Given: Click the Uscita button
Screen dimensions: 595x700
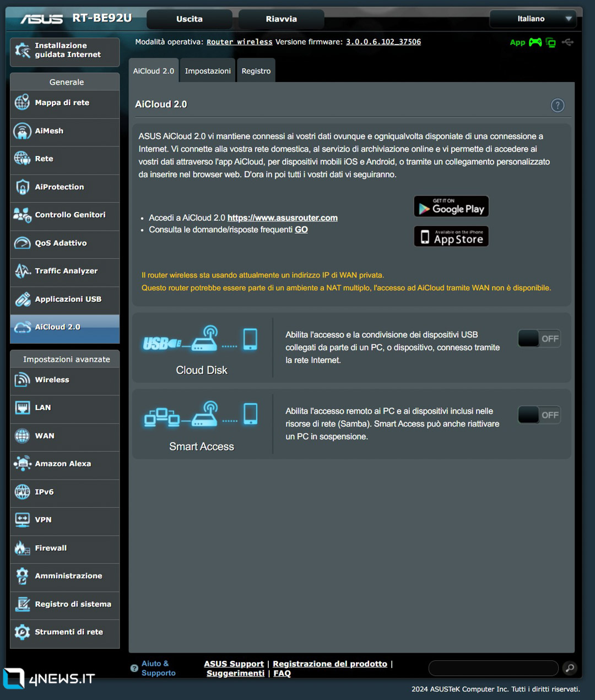Looking at the screenshot, I should tap(190, 19).
